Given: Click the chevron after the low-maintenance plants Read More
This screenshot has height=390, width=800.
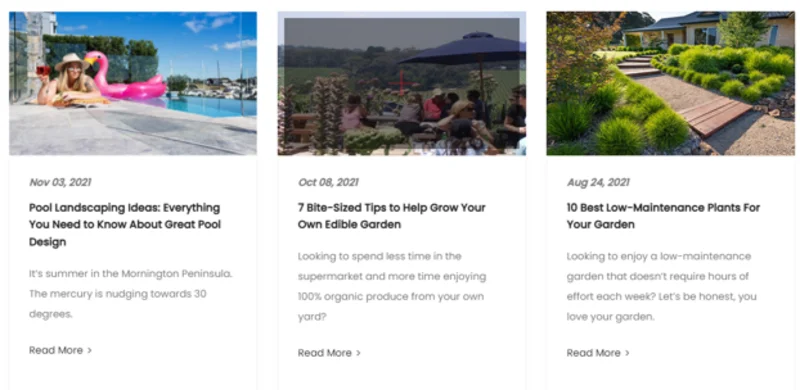Looking at the screenshot, I should coord(628,353).
